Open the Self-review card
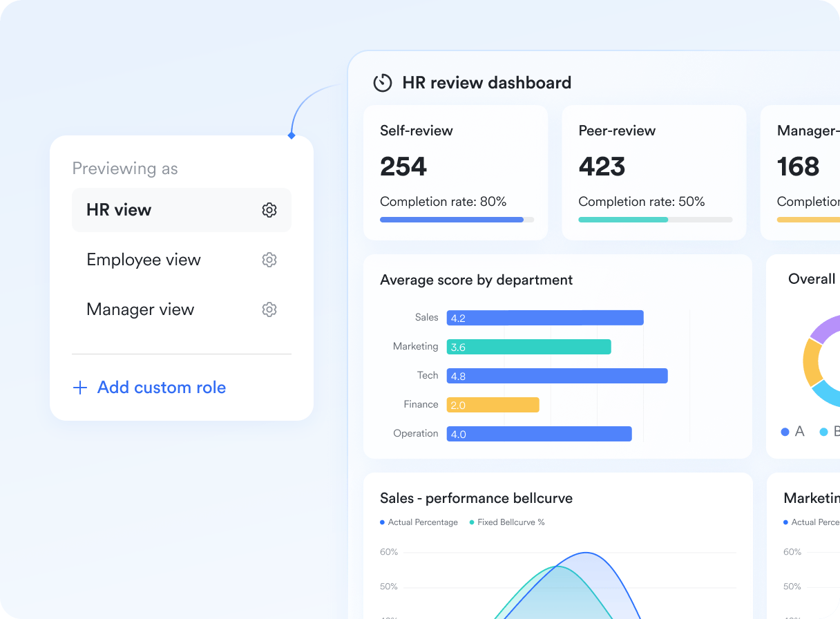The image size is (840, 619). tap(456, 173)
